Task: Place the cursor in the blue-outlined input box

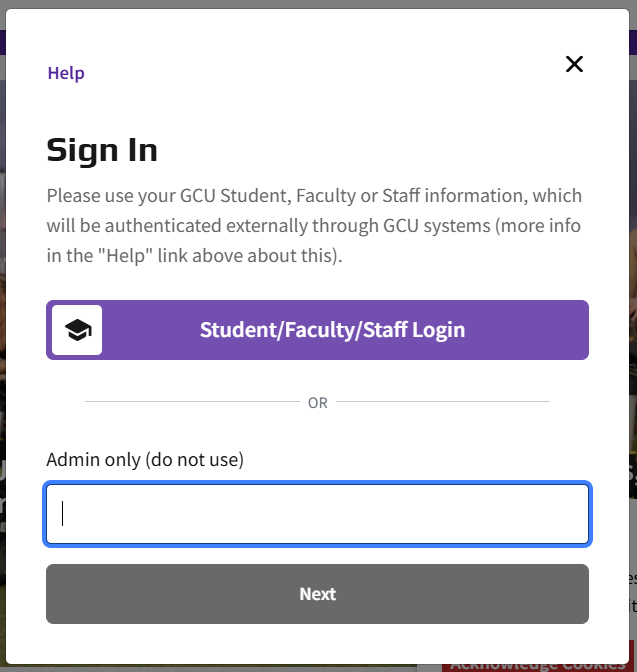Action: click(317, 514)
